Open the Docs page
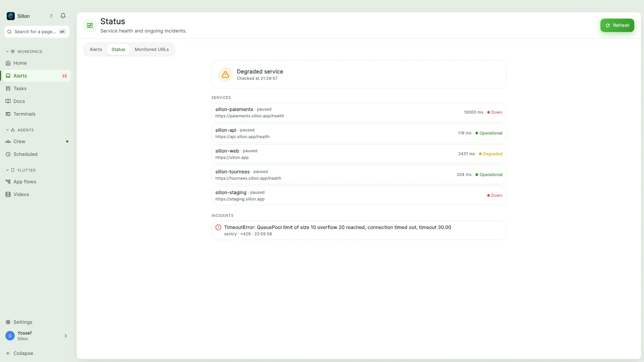The image size is (644, 362). 37,101
